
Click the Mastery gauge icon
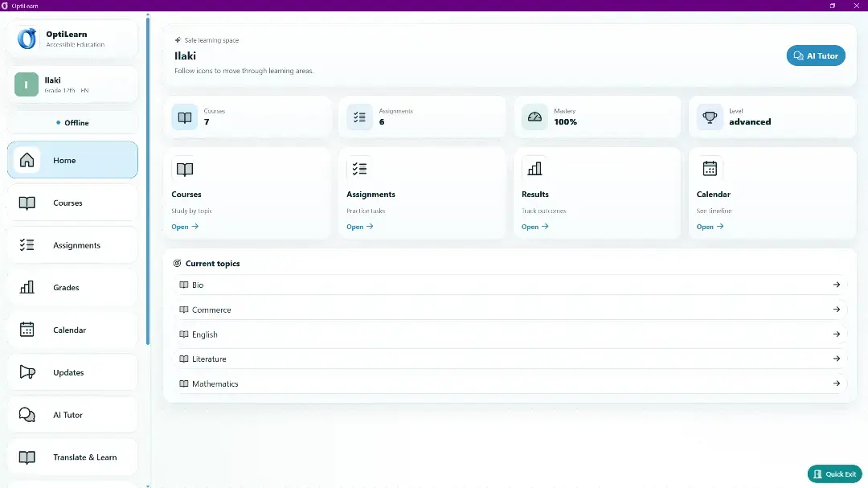pyautogui.click(x=534, y=117)
